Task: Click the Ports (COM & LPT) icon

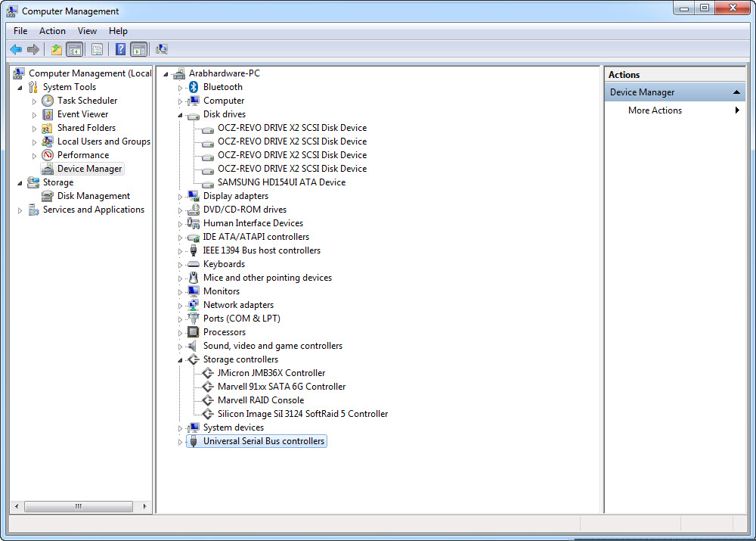Action: click(x=194, y=319)
